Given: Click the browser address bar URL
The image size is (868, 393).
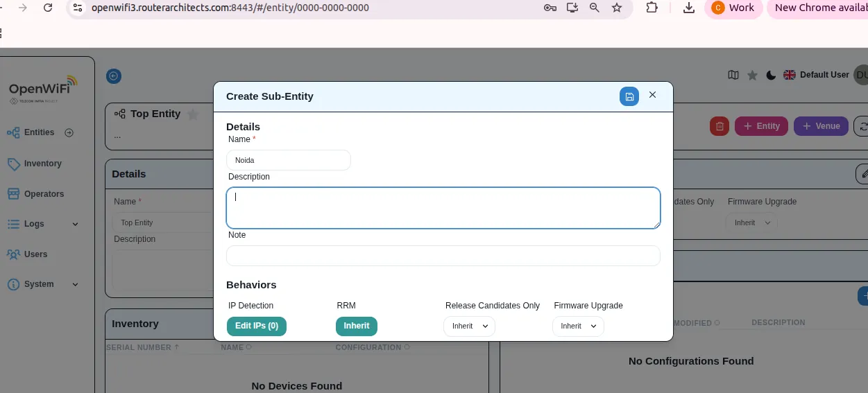Looking at the screenshot, I should pyautogui.click(x=230, y=8).
